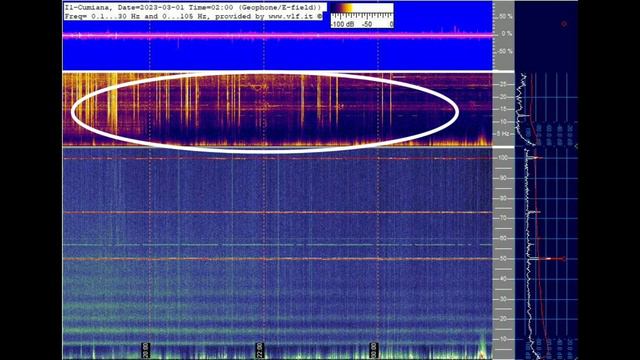Click the 15 Hz tick on geophone axis

pos(503,109)
